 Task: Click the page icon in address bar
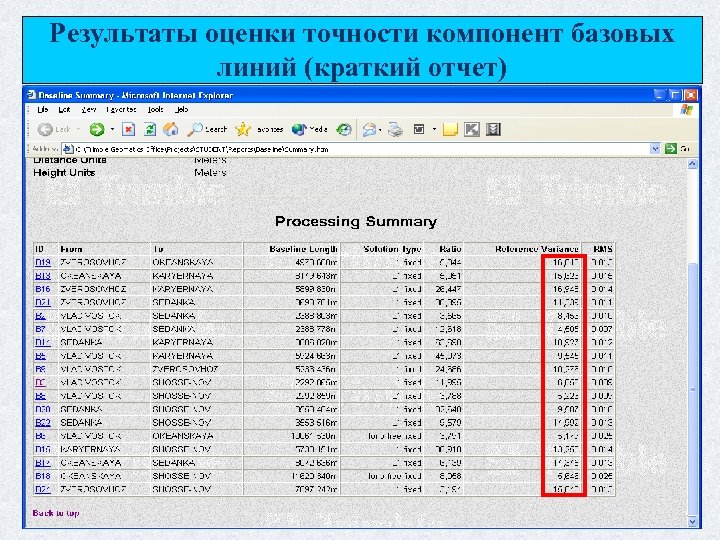(67, 149)
